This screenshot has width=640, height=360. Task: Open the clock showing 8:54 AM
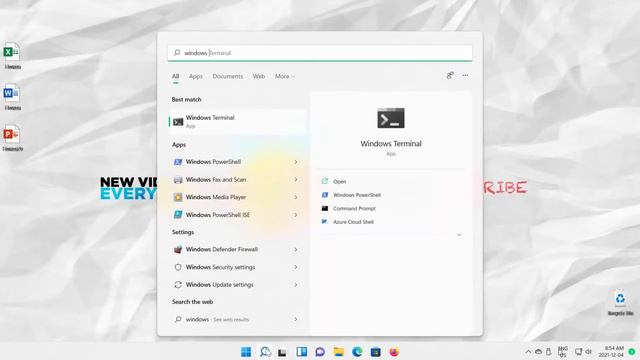click(611, 351)
